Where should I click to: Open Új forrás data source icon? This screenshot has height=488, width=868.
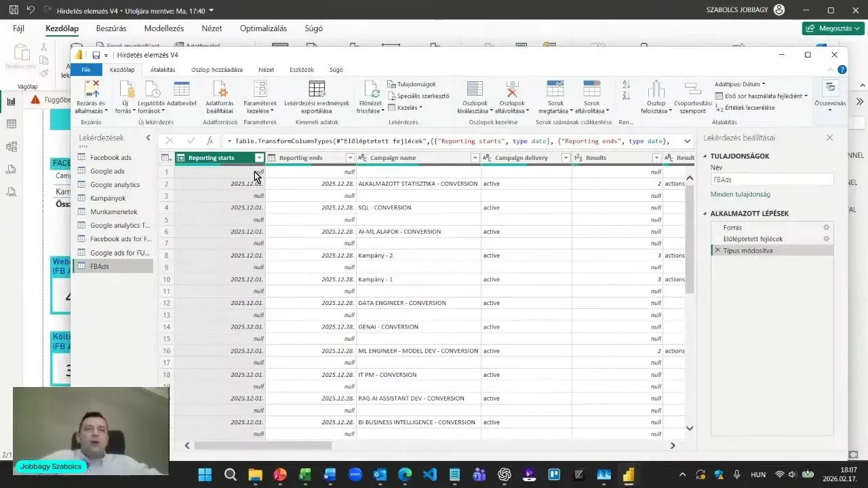point(127,89)
